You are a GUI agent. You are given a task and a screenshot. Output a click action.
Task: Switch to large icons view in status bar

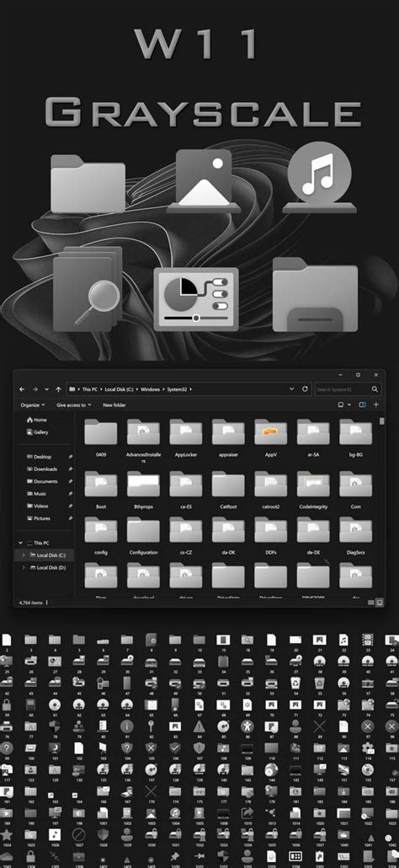click(379, 602)
